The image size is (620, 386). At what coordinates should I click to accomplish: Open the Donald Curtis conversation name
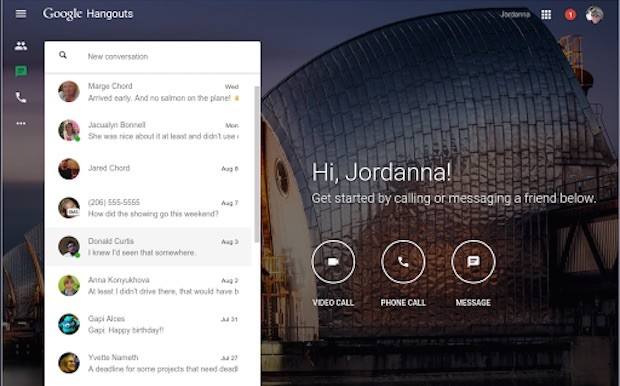click(x=111, y=241)
